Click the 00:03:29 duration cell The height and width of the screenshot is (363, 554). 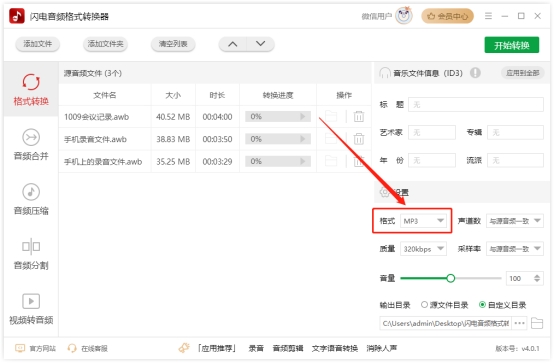coord(217,162)
